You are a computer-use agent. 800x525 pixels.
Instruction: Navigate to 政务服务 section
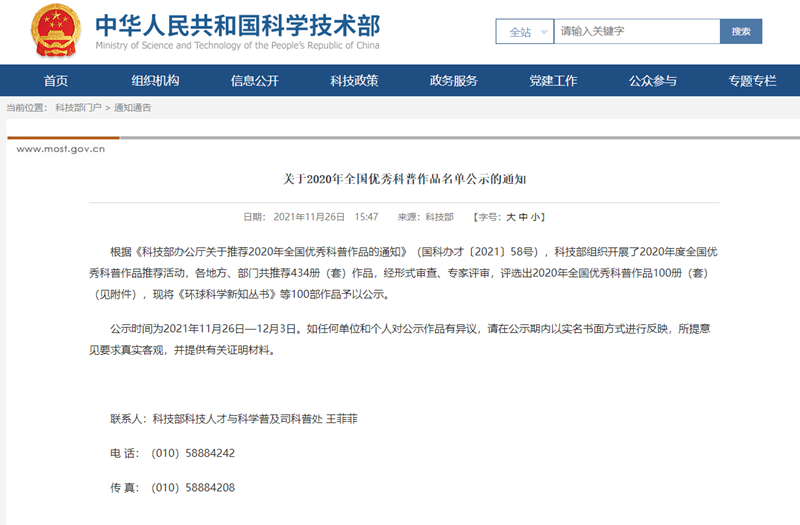pyautogui.click(x=454, y=81)
